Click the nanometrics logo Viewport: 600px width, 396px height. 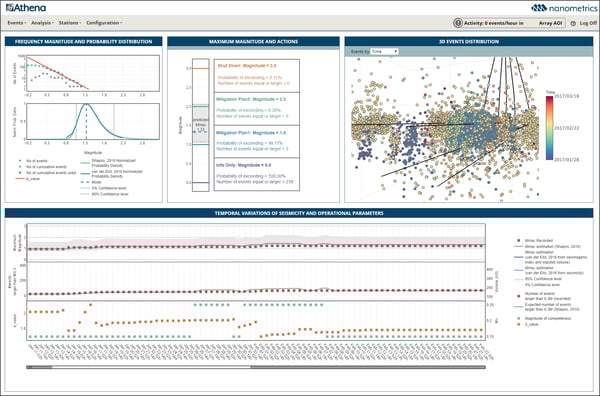564,8
